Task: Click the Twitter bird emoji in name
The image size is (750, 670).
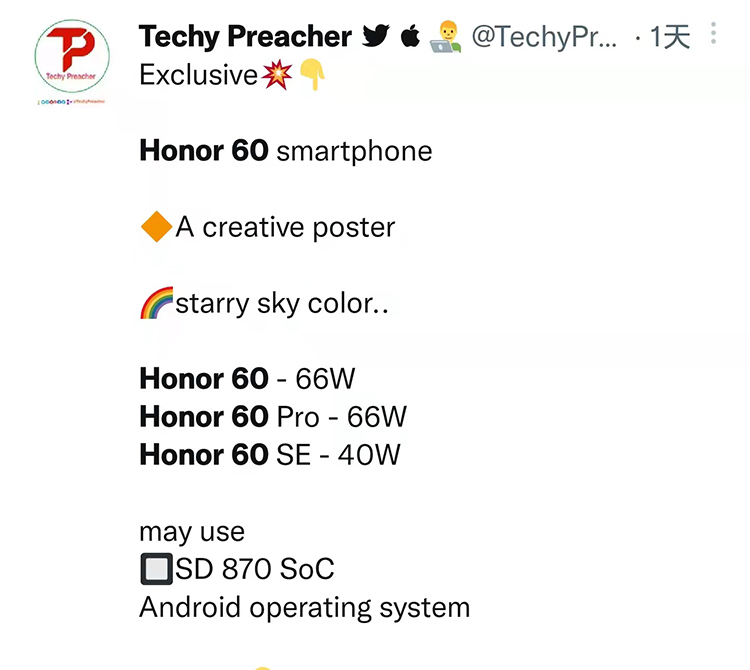Action: click(375, 36)
